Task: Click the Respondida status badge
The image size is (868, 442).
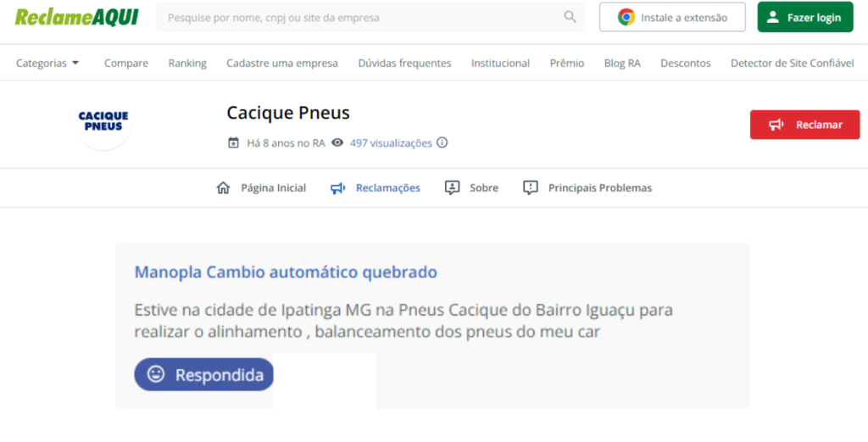Action: 203,374
